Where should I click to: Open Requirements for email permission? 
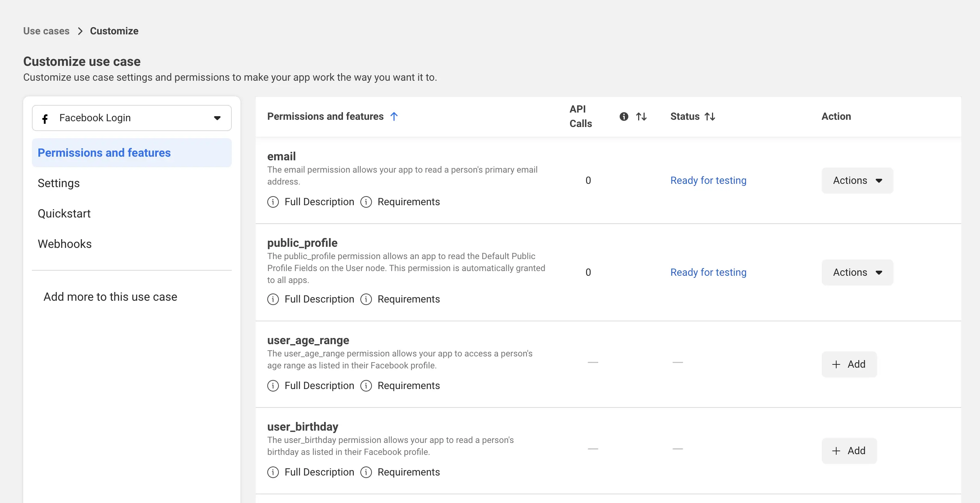[409, 202]
